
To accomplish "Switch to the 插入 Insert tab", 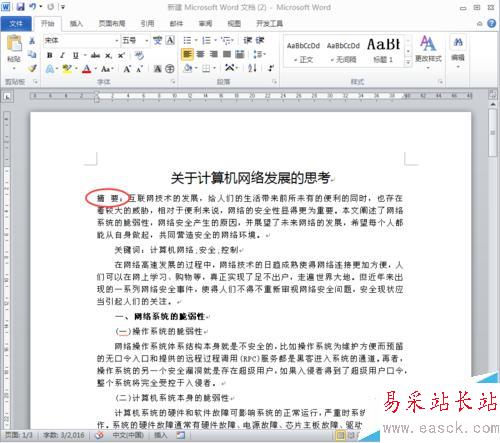I will pos(76,23).
